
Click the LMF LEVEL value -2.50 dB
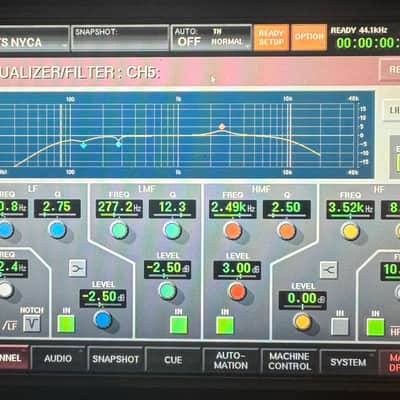167,269
